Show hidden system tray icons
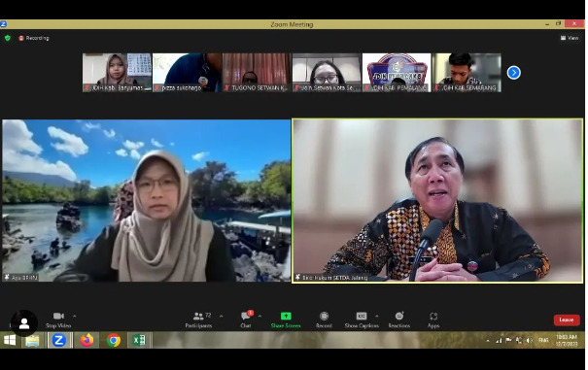This screenshot has height=370, width=588. click(x=488, y=341)
